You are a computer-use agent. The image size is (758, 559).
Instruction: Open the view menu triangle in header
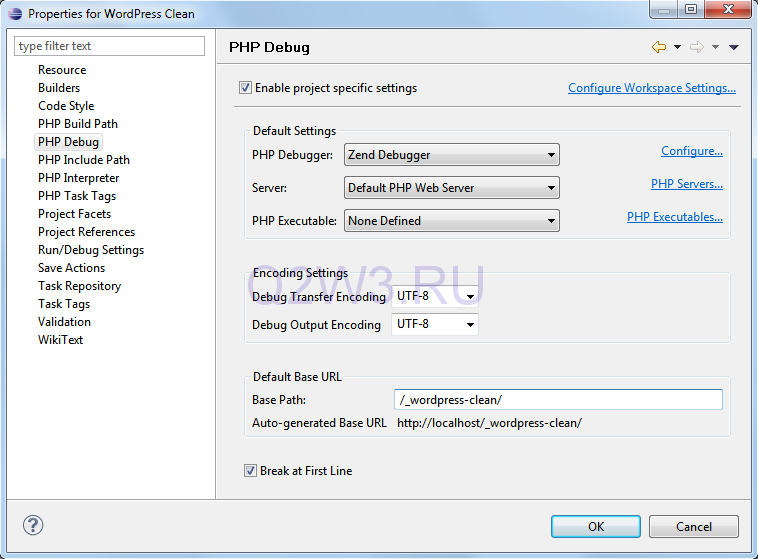pos(734,47)
